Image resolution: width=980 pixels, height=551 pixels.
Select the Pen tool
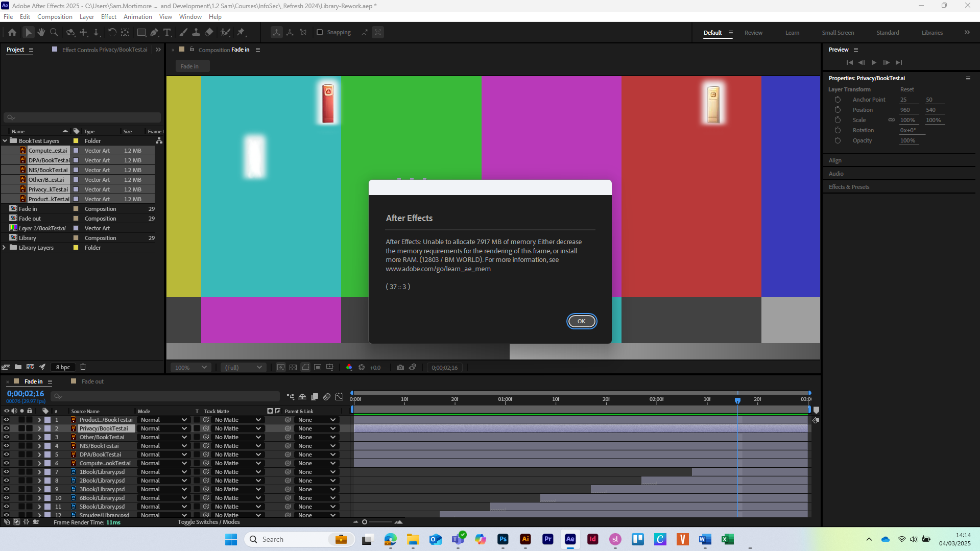coord(154,32)
